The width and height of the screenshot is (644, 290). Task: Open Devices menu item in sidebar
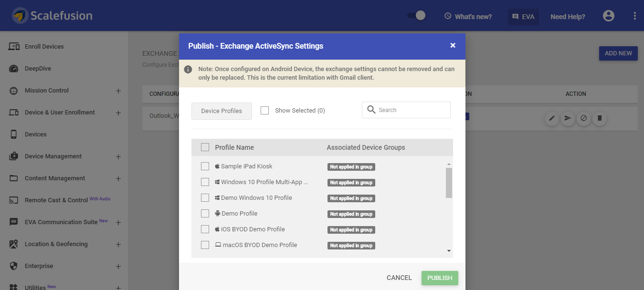pyautogui.click(x=36, y=135)
